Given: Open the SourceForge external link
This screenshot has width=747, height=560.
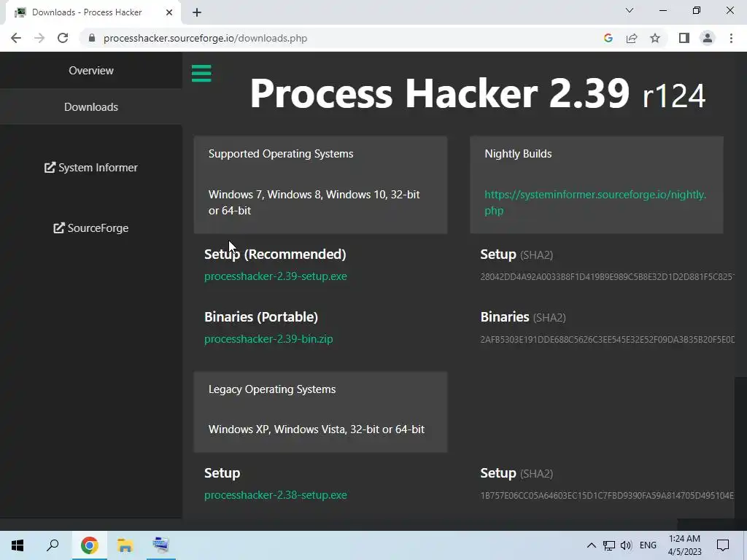Looking at the screenshot, I should point(91,228).
